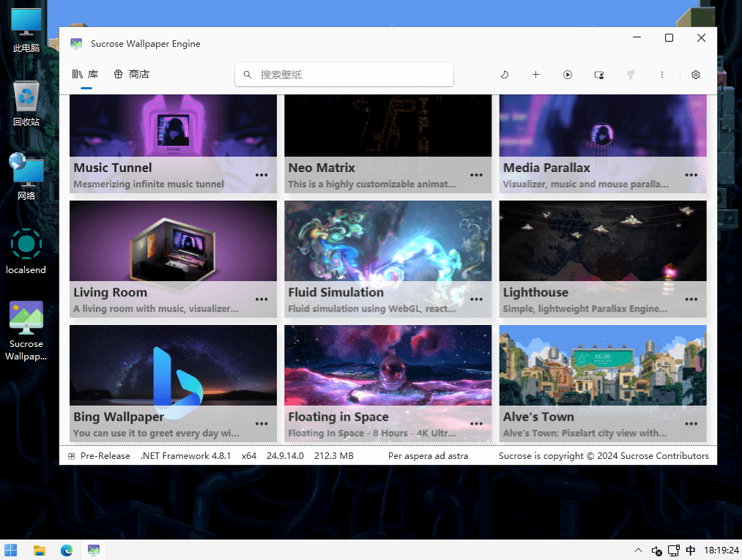The width and height of the screenshot is (742, 560).
Task: Click the 搜索壁纸 search box
Action: coord(344,75)
